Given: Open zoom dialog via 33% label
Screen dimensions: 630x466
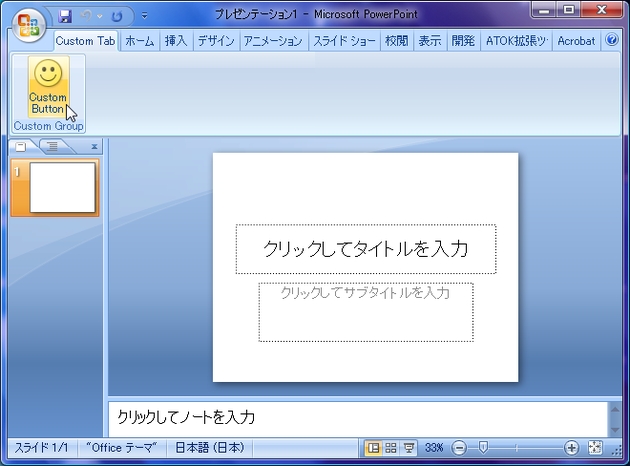Looking at the screenshot, I should pyautogui.click(x=434, y=448).
